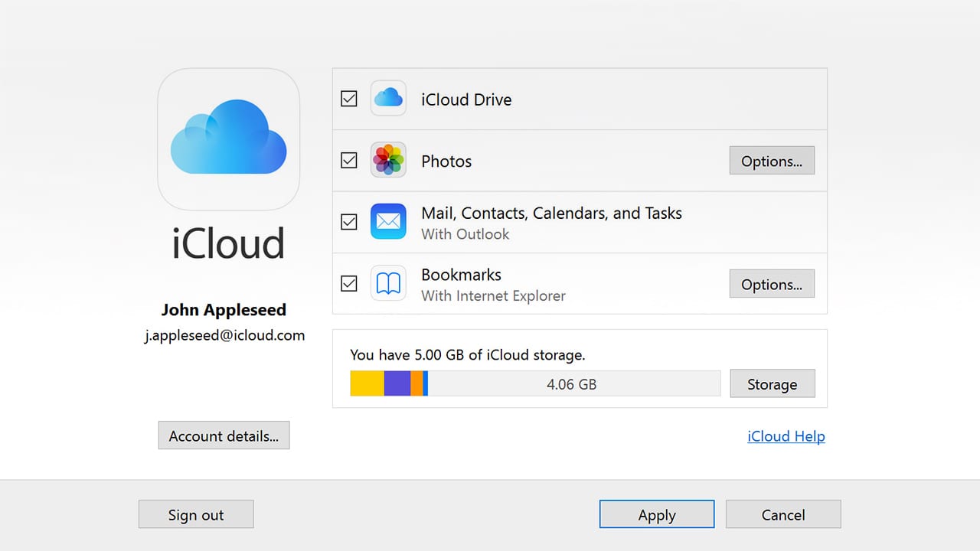
Task: Click the Sign out button
Action: coord(196,514)
